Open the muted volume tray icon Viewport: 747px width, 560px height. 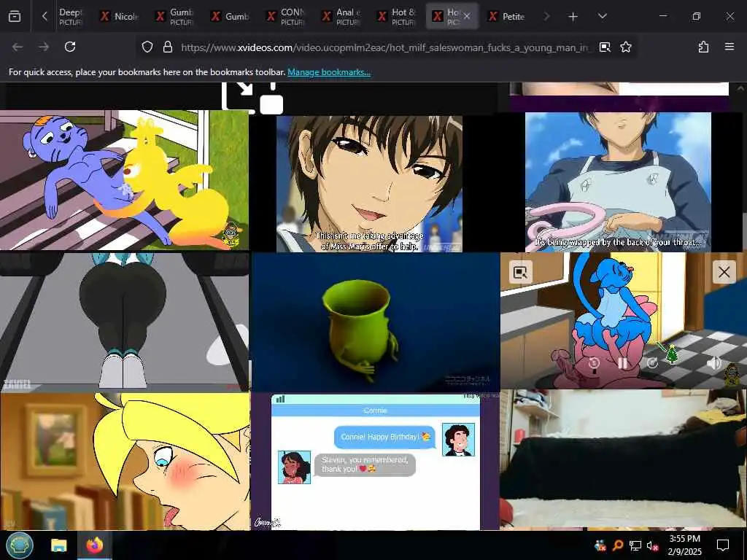click(x=653, y=545)
